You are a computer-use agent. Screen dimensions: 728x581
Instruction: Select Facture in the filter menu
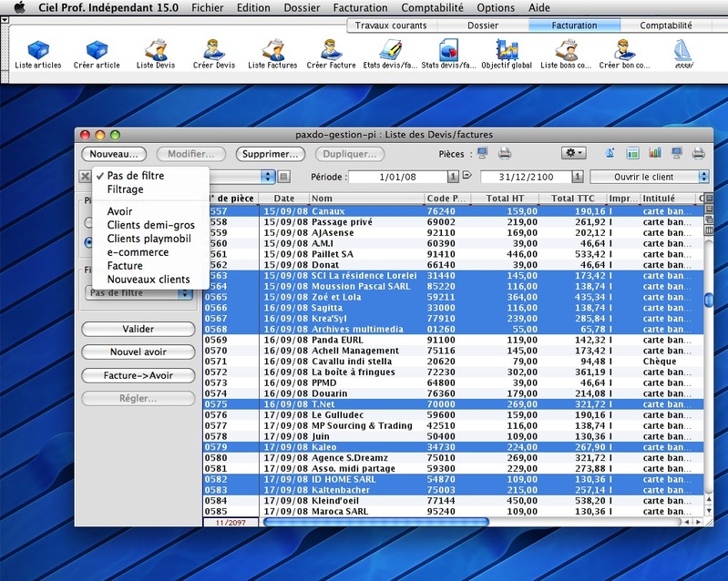(150, 265)
